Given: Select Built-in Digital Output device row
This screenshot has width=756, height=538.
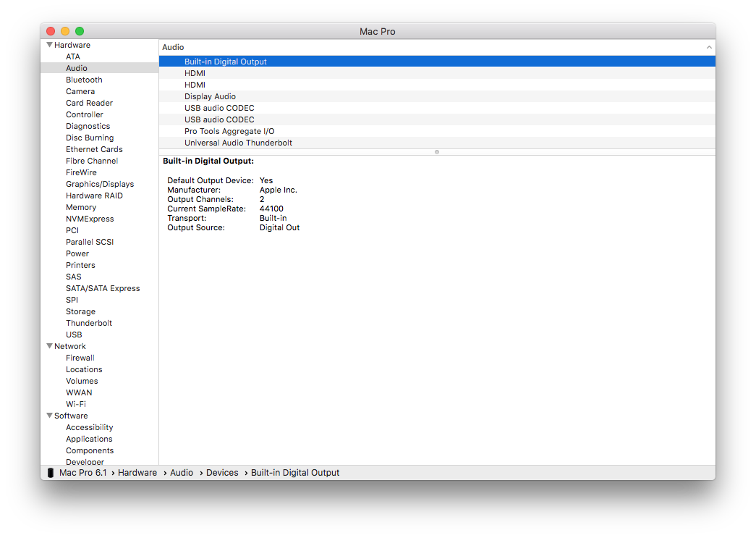Looking at the screenshot, I should [437, 62].
